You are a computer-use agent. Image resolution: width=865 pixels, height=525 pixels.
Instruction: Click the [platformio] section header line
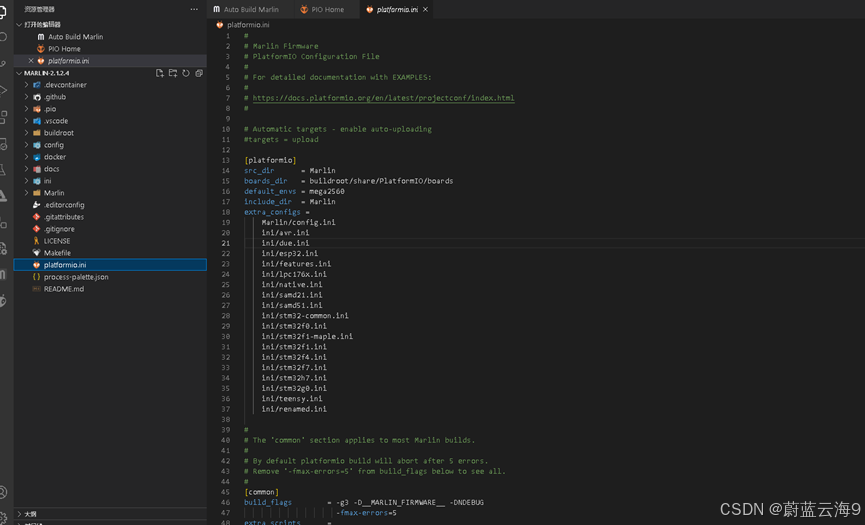click(270, 160)
